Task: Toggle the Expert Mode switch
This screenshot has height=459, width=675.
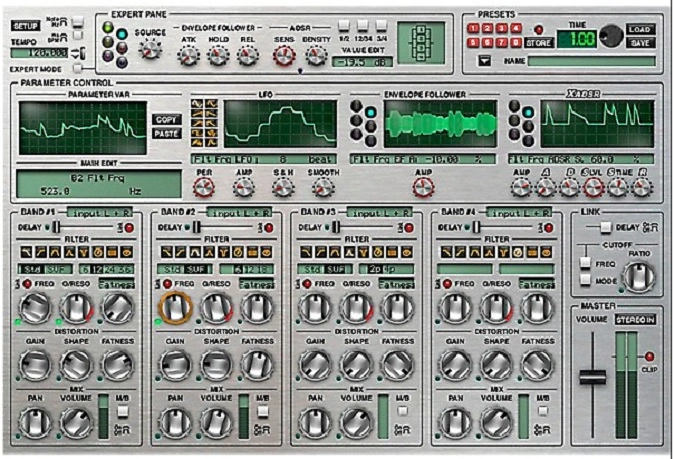Action: [x=77, y=68]
